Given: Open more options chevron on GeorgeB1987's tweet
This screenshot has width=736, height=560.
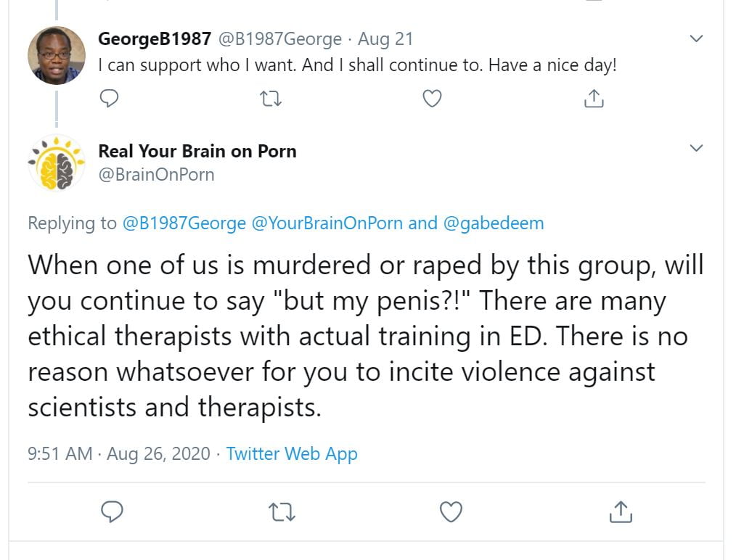Looking at the screenshot, I should coord(696,38).
